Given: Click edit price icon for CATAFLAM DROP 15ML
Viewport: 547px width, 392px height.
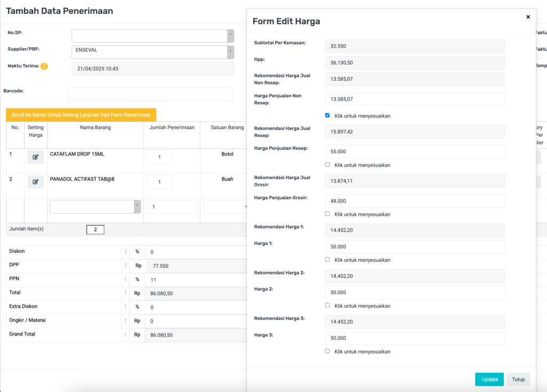Looking at the screenshot, I should tap(36, 157).
